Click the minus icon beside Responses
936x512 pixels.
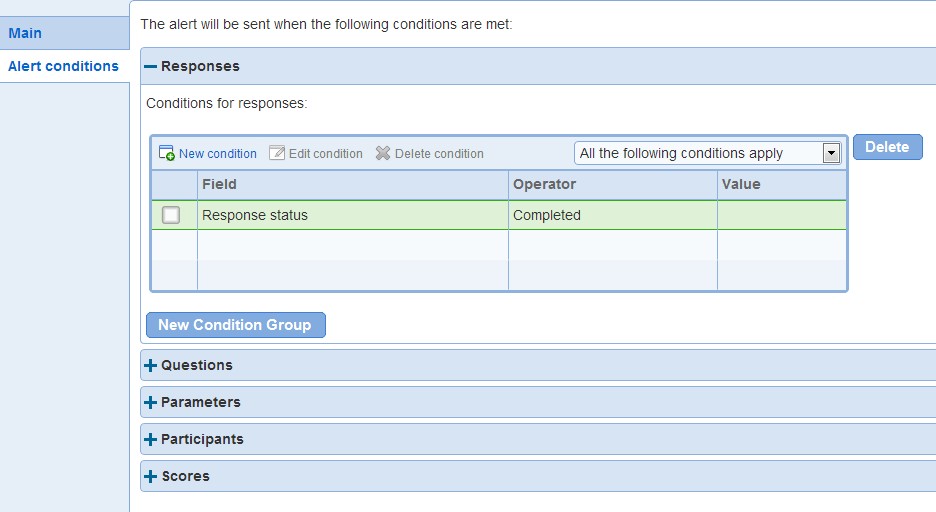[150, 66]
